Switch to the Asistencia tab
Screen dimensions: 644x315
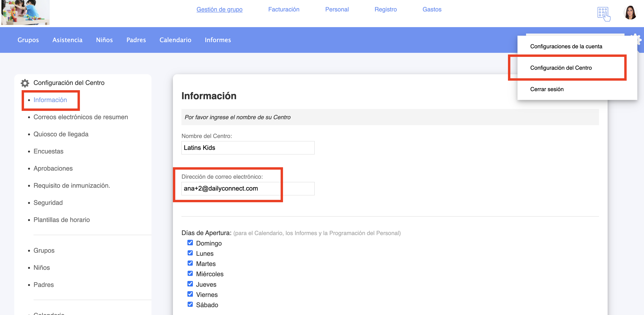pyautogui.click(x=67, y=40)
